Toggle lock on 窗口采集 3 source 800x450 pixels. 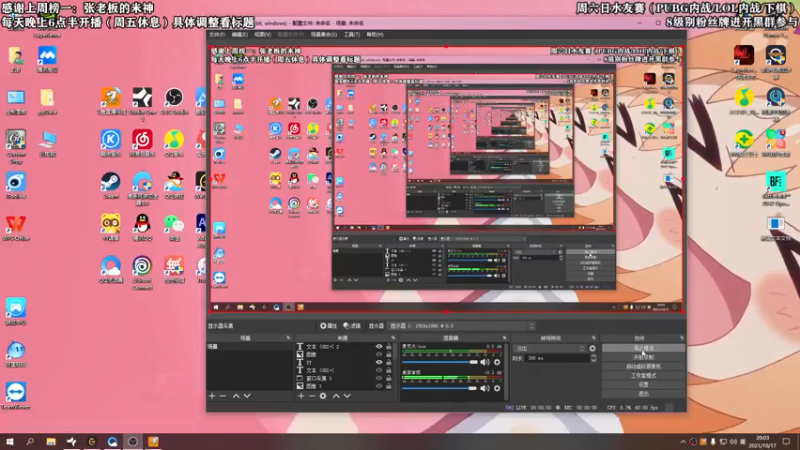(x=389, y=379)
